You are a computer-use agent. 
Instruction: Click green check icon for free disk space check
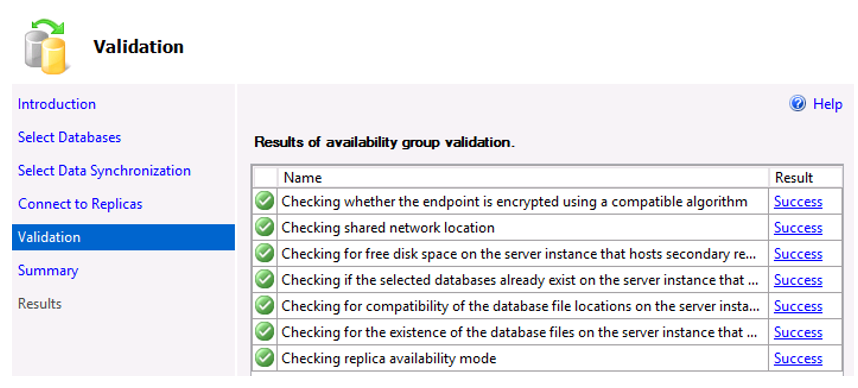264,253
